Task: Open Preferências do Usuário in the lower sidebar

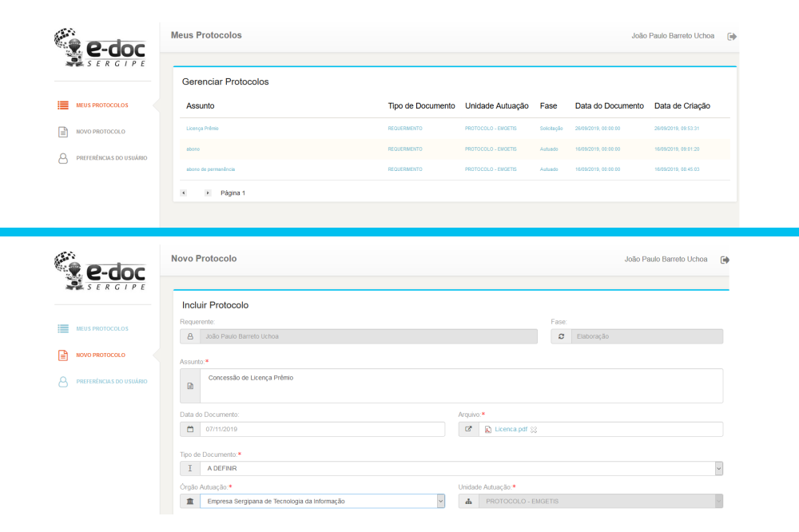Action: pyautogui.click(x=110, y=381)
